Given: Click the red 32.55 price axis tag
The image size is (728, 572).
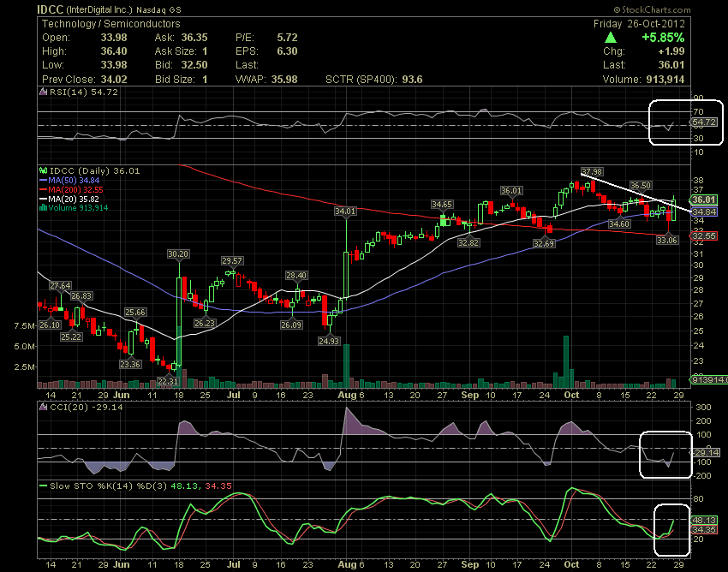Looking at the screenshot, I should point(704,235).
